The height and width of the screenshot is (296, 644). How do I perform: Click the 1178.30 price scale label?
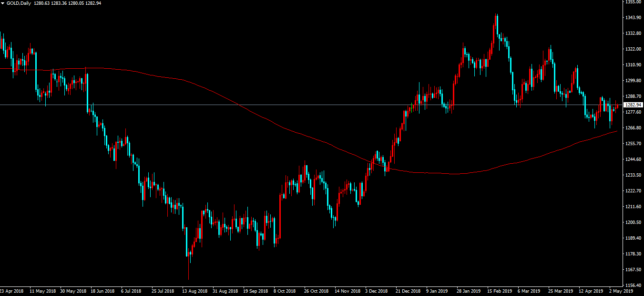pos(634,254)
